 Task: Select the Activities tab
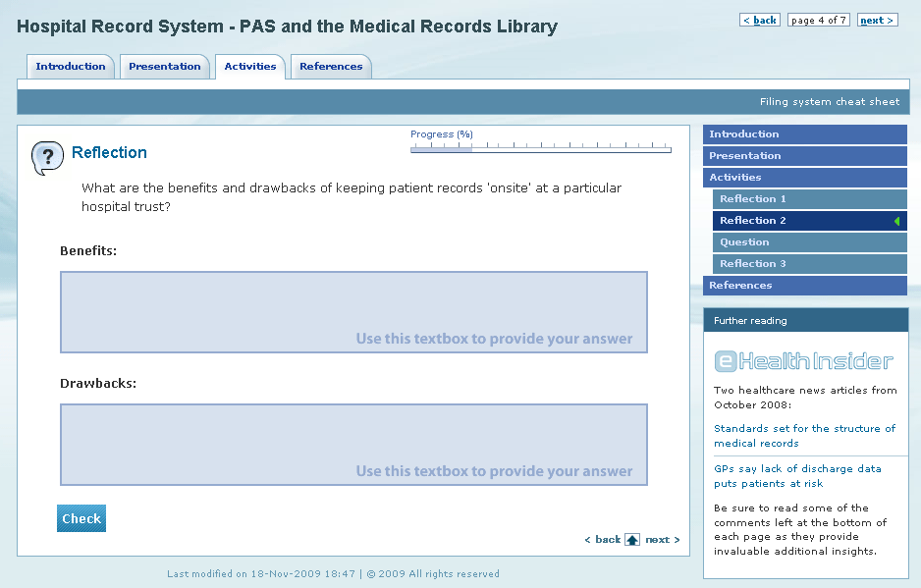(x=250, y=67)
